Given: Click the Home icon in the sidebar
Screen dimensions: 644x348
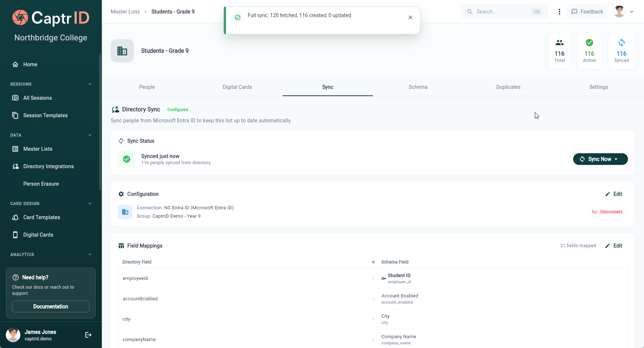Looking at the screenshot, I should click(15, 64).
